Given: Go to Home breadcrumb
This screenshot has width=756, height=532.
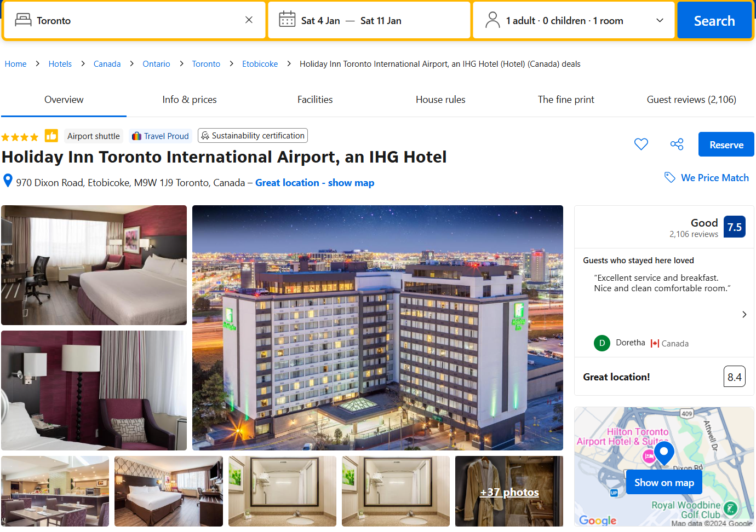Looking at the screenshot, I should point(15,64).
